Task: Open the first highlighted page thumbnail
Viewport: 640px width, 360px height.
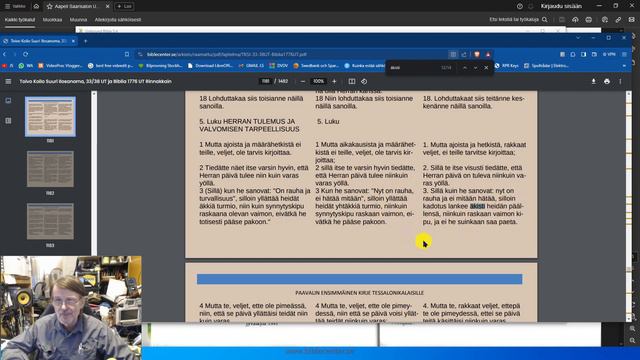Action: 50,116
